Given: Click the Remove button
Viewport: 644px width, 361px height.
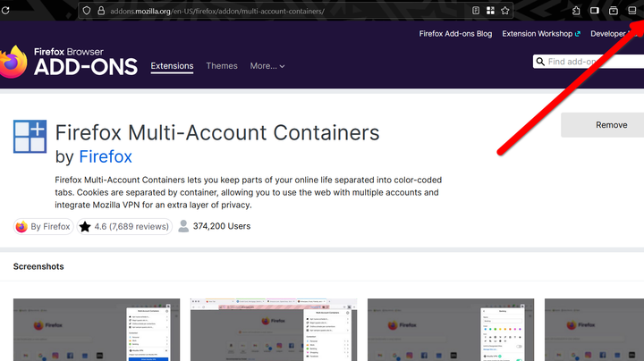Looking at the screenshot, I should (603, 125).
